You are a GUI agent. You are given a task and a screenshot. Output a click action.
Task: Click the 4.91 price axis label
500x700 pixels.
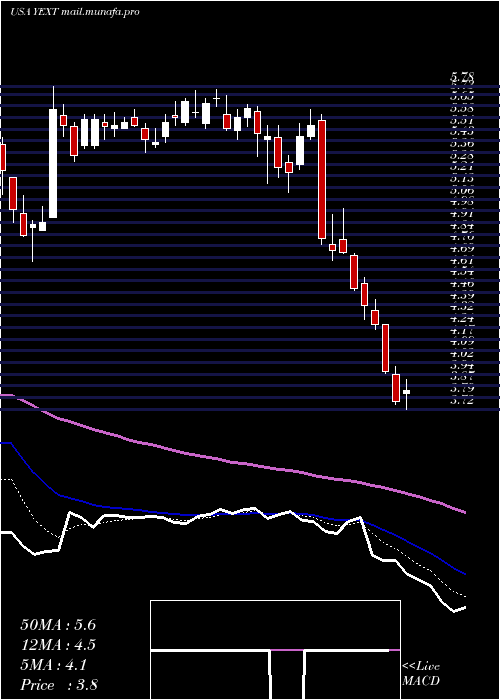coord(462,214)
